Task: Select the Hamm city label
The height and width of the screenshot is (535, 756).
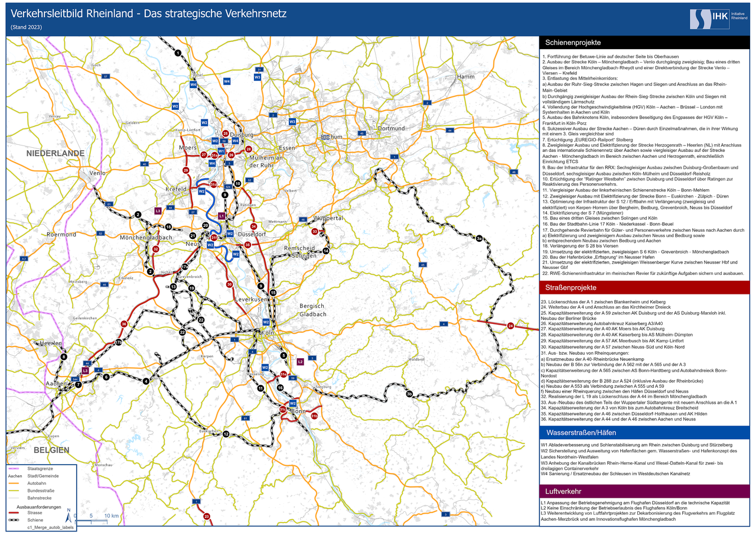Action: click(x=465, y=77)
